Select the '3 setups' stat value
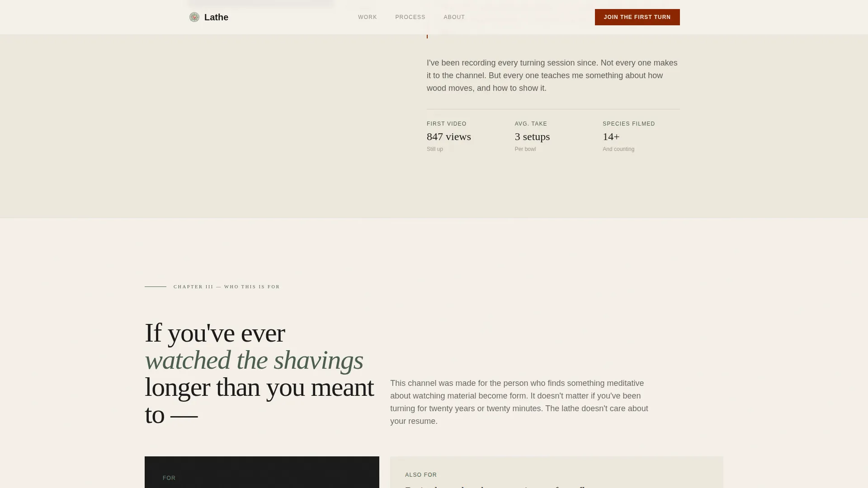 click(532, 136)
